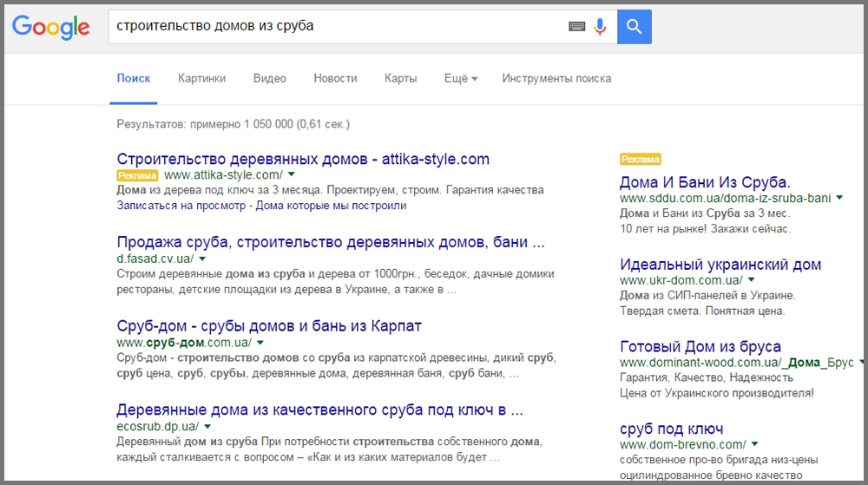Follow the 'Записаться на просмотр' sitelink

(179, 206)
